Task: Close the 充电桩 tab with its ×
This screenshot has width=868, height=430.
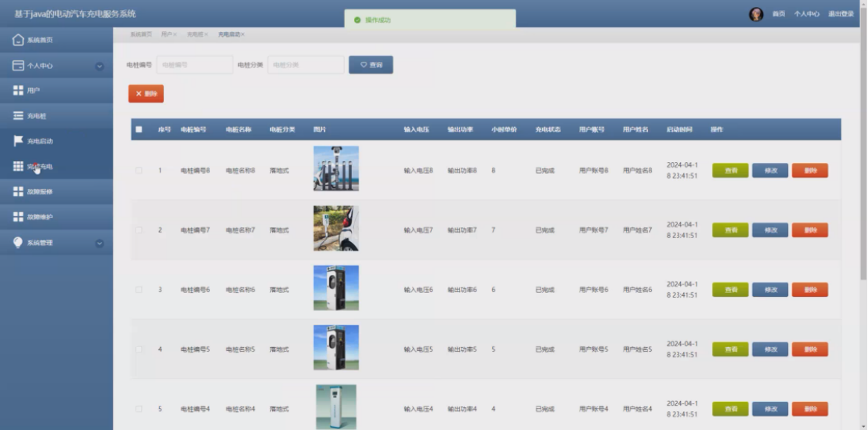Action: [x=206, y=34]
